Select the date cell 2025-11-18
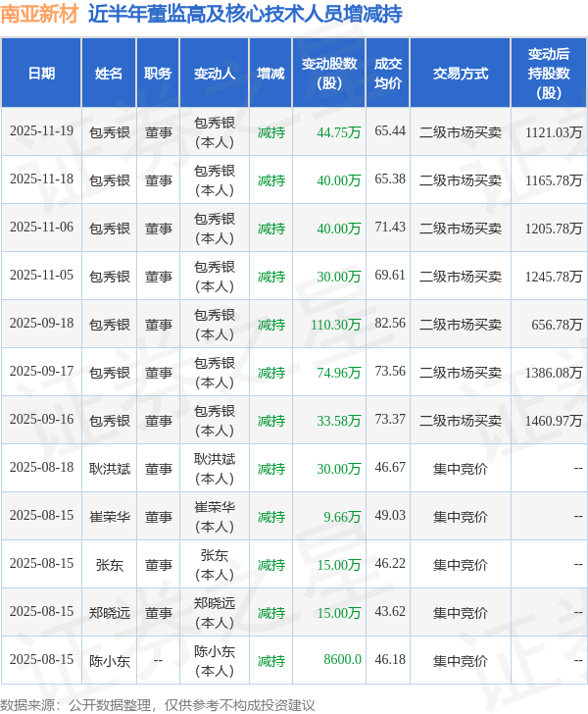588x714 pixels. click(41, 178)
